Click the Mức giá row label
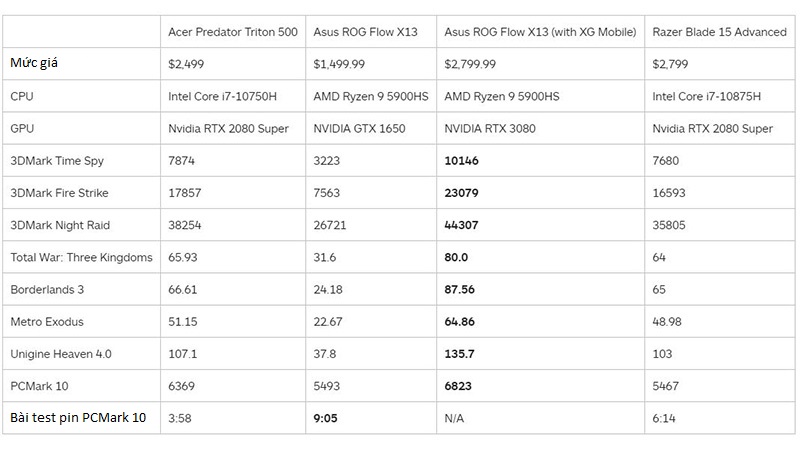Image resolution: width=800 pixels, height=450 pixels. [x=34, y=63]
